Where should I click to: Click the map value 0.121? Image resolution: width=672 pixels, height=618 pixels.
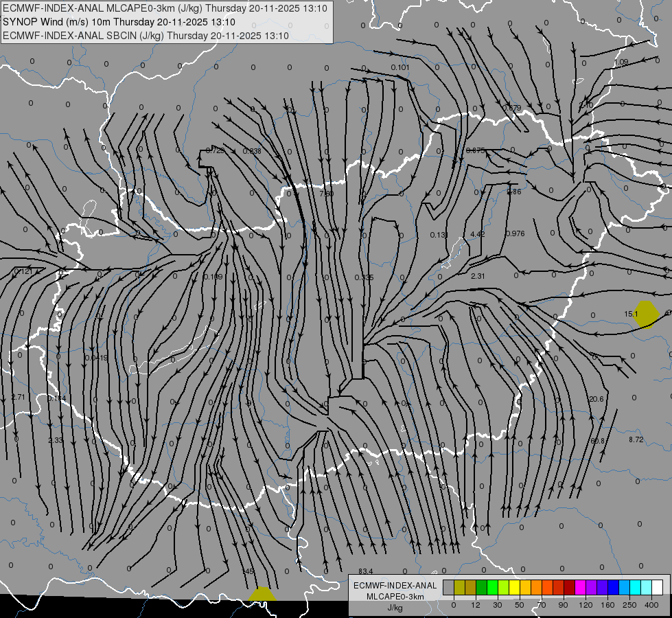point(23,271)
